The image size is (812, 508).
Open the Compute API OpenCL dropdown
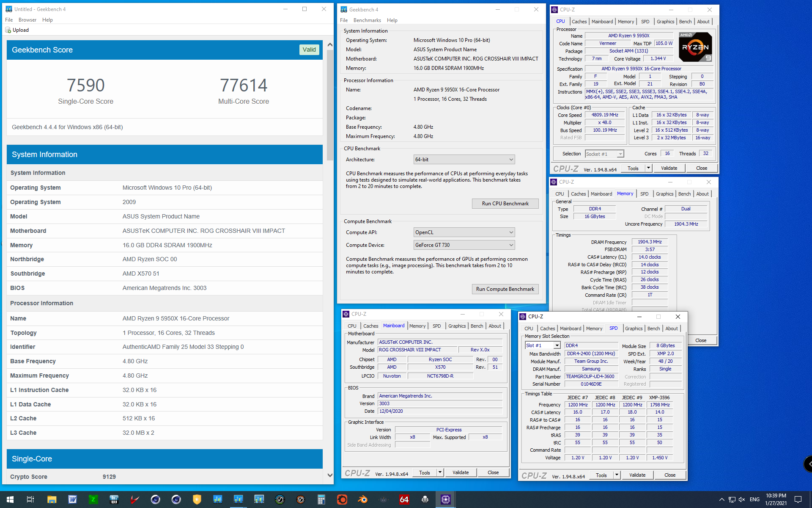(x=464, y=232)
